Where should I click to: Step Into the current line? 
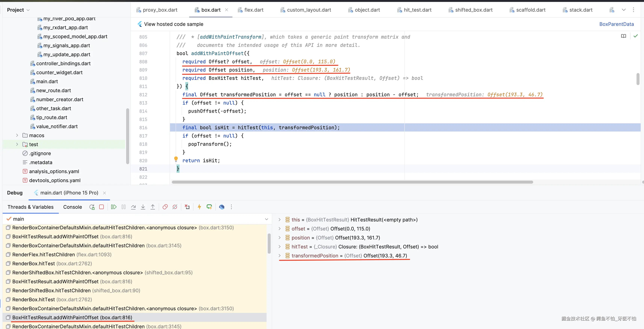[143, 207]
